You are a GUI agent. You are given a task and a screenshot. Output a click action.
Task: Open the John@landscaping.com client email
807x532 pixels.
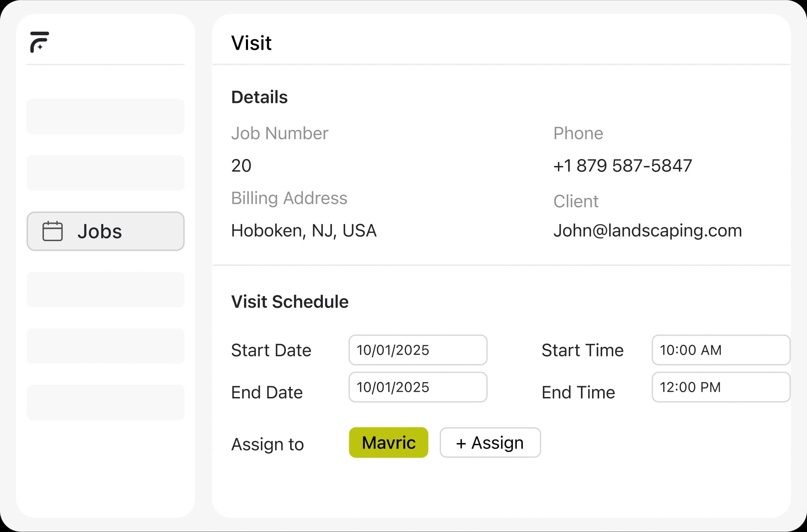tap(647, 230)
